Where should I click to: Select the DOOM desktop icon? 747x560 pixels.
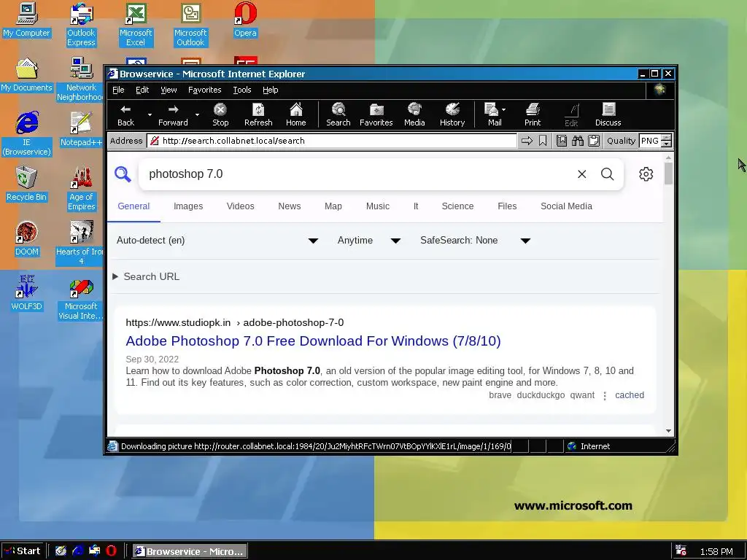pos(27,238)
